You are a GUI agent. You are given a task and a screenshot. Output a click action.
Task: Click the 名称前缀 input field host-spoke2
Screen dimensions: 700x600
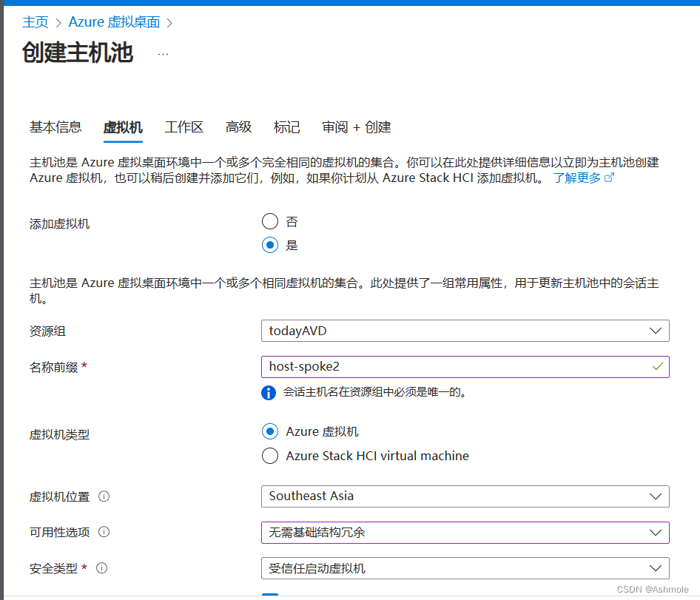pyautogui.click(x=465, y=367)
